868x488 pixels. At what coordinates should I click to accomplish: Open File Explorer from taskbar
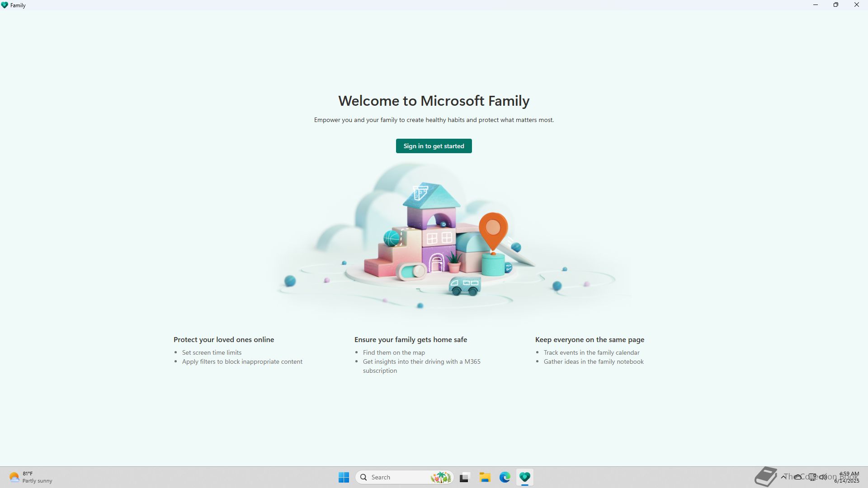pos(485,477)
